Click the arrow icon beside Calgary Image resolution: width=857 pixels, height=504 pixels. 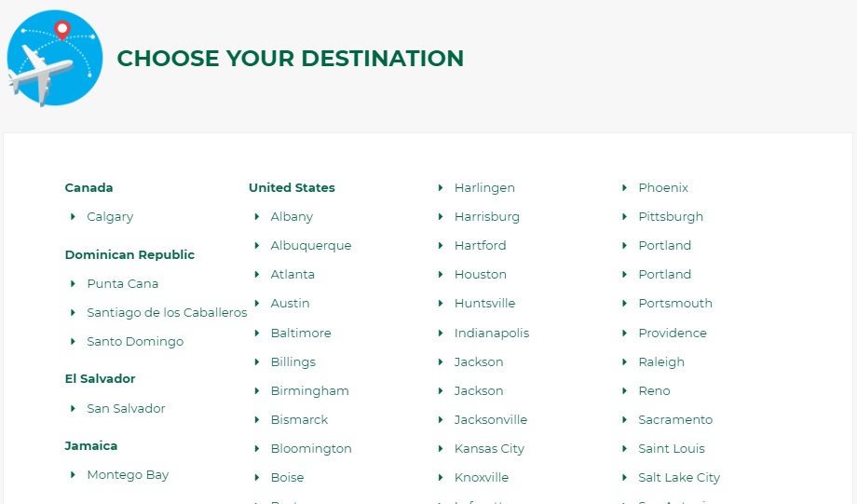[x=73, y=217]
